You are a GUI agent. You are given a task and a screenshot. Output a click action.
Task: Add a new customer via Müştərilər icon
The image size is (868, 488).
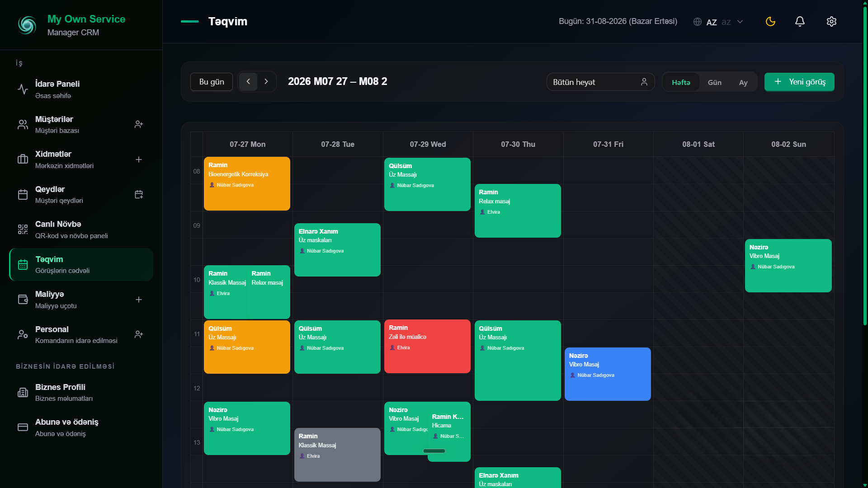(139, 124)
